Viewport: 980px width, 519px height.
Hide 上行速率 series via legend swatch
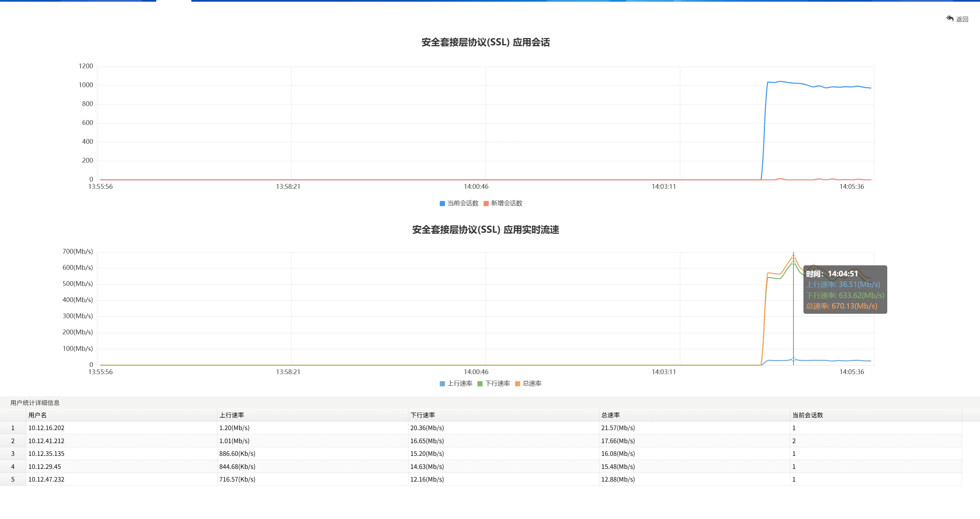click(442, 384)
